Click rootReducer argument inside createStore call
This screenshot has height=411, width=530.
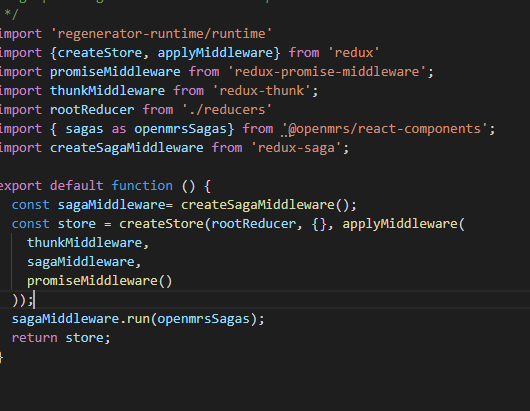click(x=254, y=224)
